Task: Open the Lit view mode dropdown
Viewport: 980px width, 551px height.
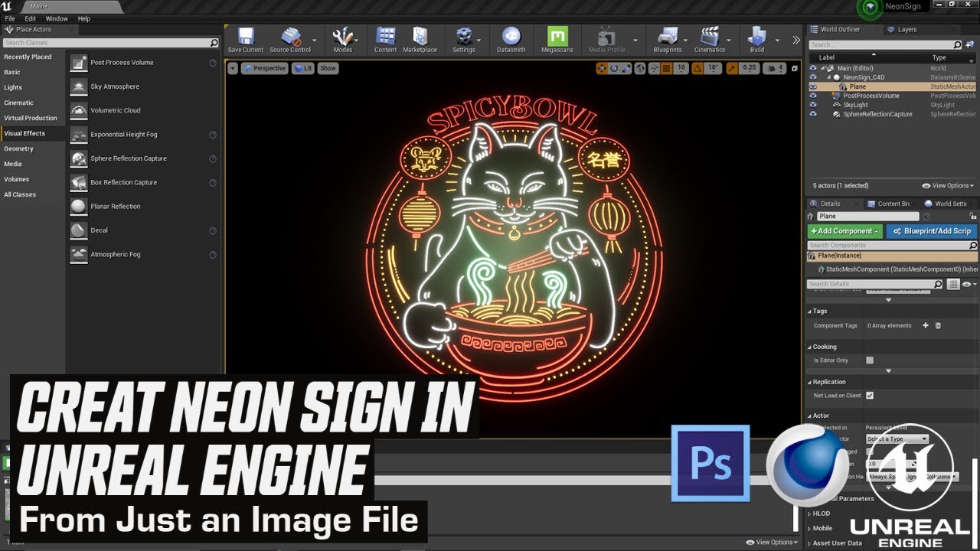Action: pyautogui.click(x=302, y=68)
